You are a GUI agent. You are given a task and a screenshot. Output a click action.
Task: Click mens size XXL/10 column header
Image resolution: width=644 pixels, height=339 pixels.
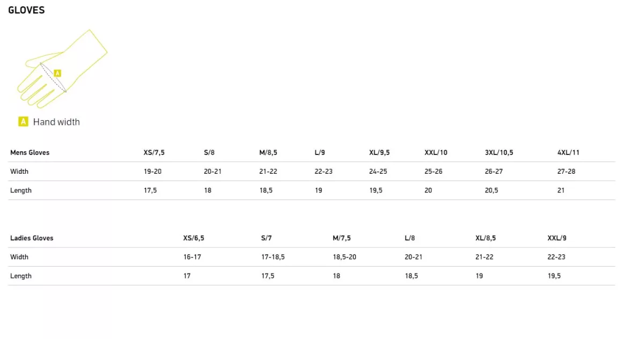436,152
